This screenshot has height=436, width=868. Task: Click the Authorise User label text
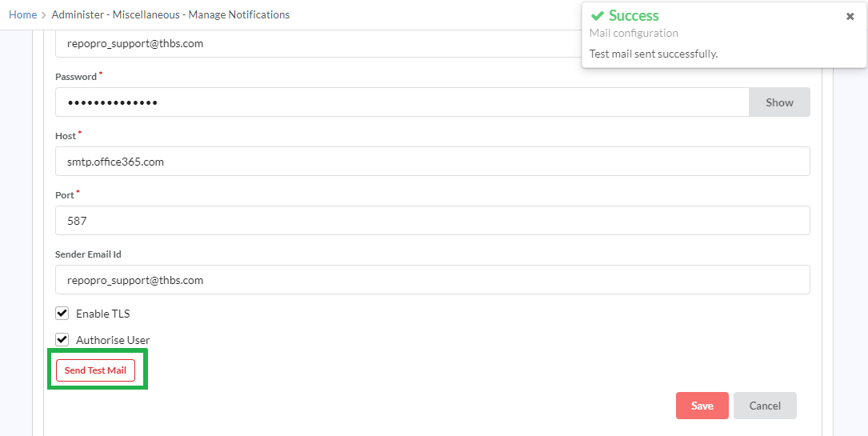[113, 340]
